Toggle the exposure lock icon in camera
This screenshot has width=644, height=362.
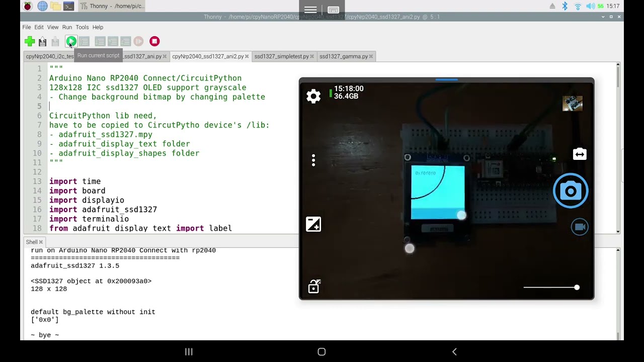313,286
